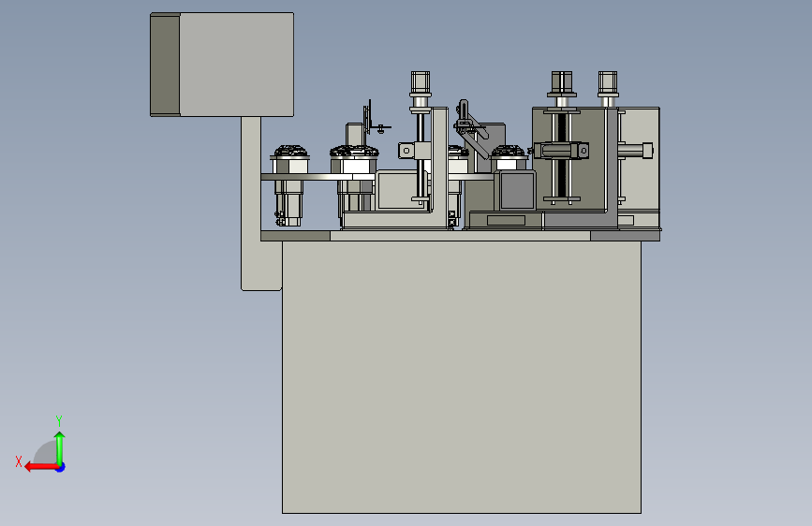Click the green Y axis arrow of triad
Screen dimensions: 812x526
pos(60,447)
